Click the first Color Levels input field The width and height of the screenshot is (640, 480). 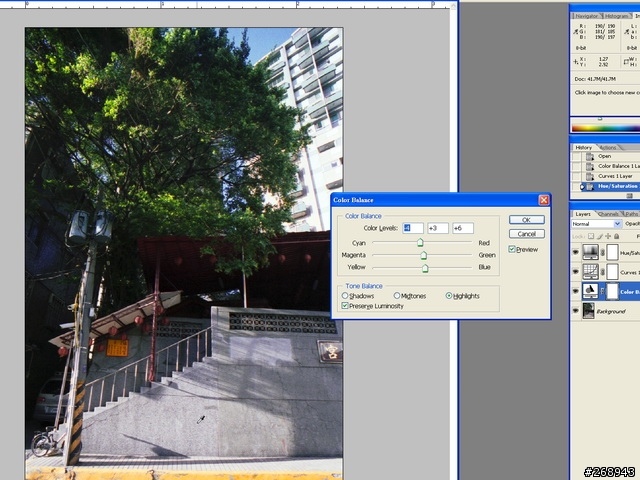(413, 228)
